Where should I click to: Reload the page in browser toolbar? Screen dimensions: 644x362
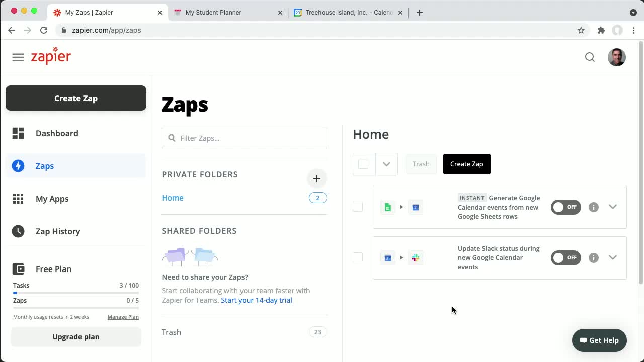point(44,30)
